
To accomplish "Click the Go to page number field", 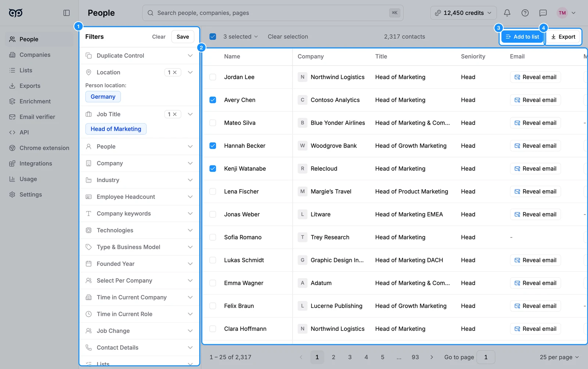I will (x=486, y=357).
